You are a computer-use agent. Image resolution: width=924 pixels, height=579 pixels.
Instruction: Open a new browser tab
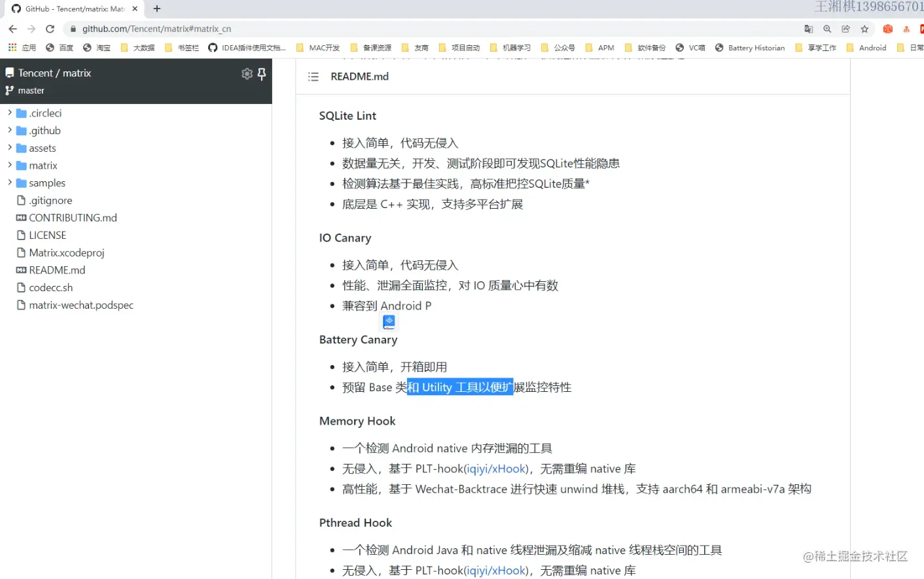pyautogui.click(x=157, y=9)
